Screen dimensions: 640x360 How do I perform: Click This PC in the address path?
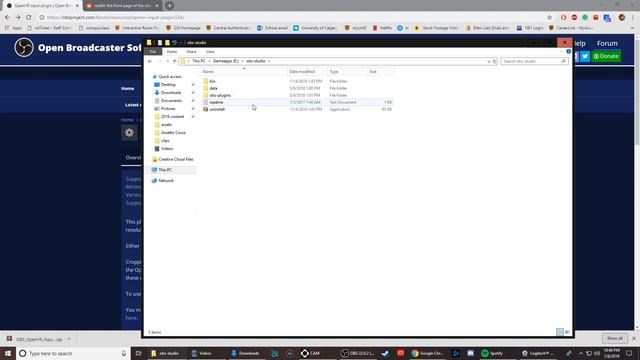click(x=199, y=61)
